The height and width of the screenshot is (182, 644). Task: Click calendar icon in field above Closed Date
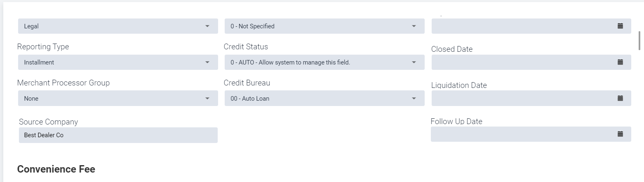(x=620, y=26)
